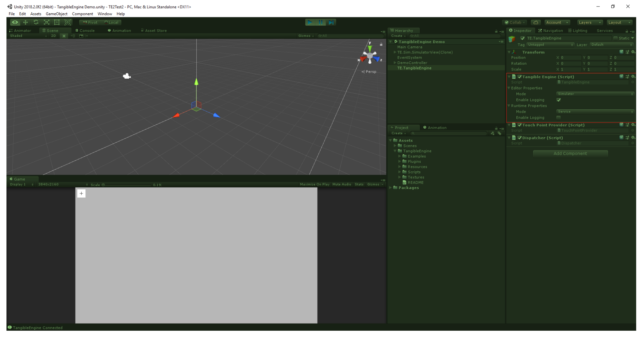Step forward one frame
This screenshot has height=344, width=644.
pos(331,22)
